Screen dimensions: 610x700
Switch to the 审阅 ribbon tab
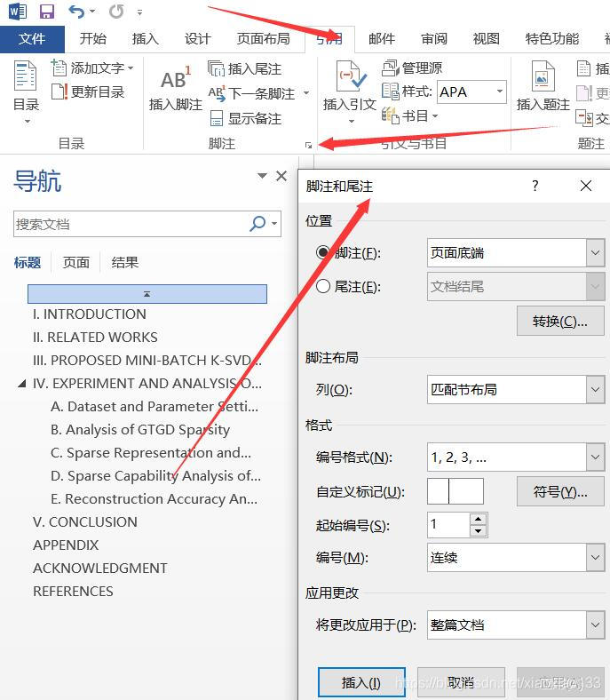pos(433,39)
